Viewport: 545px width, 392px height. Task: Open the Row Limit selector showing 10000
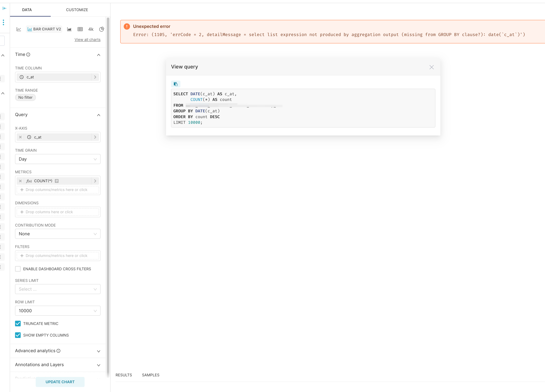tap(58, 311)
